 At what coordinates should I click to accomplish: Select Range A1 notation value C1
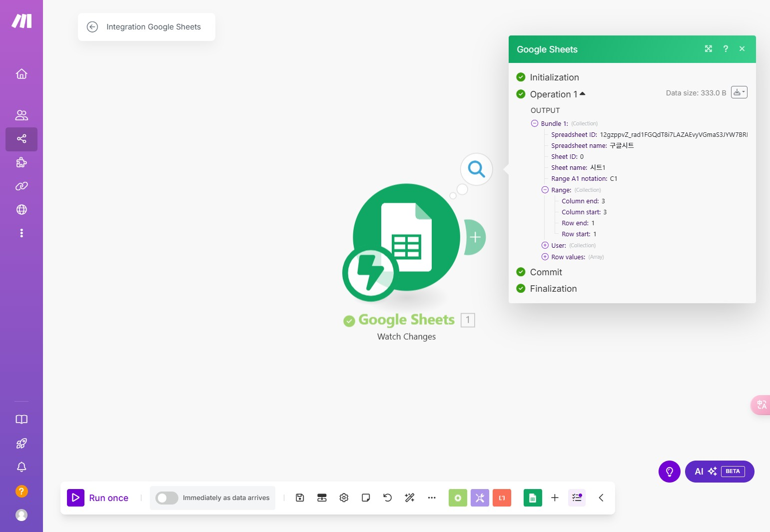click(x=614, y=179)
